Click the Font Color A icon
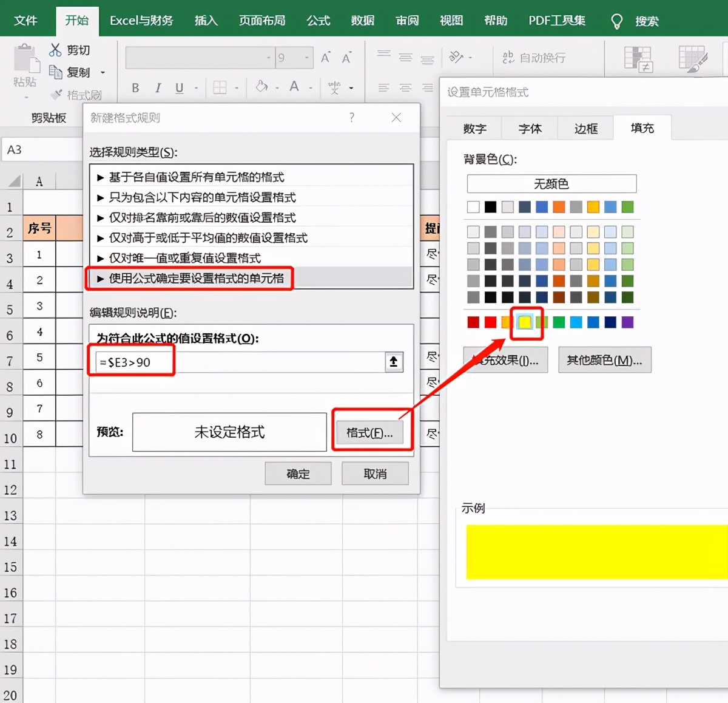The width and height of the screenshot is (728, 703). tap(294, 87)
